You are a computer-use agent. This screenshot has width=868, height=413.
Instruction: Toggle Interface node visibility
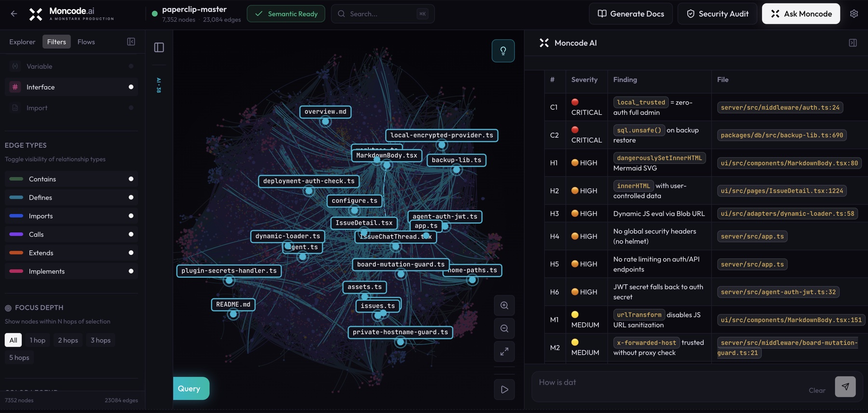tap(131, 87)
